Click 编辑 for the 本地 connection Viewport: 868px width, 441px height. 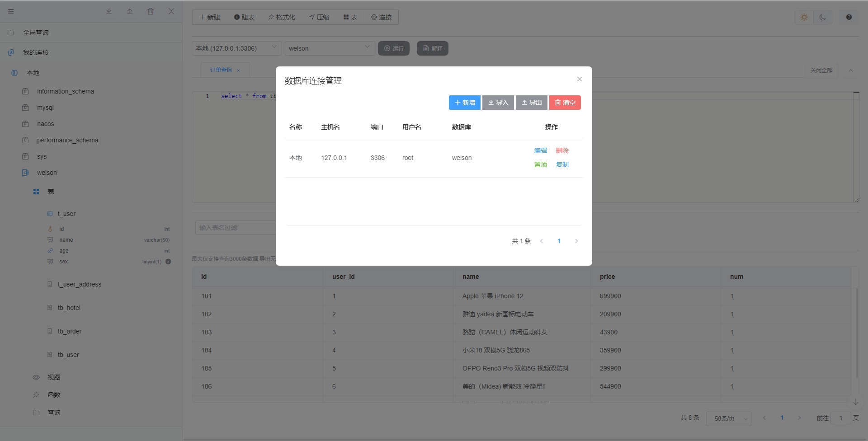pyautogui.click(x=541, y=150)
